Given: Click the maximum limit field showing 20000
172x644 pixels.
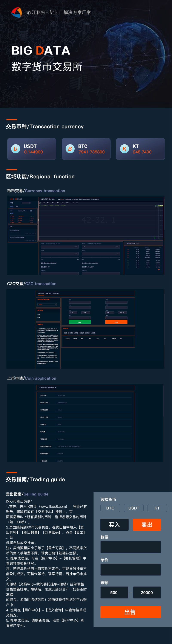Looking at the screenshot, I should (x=147, y=592).
